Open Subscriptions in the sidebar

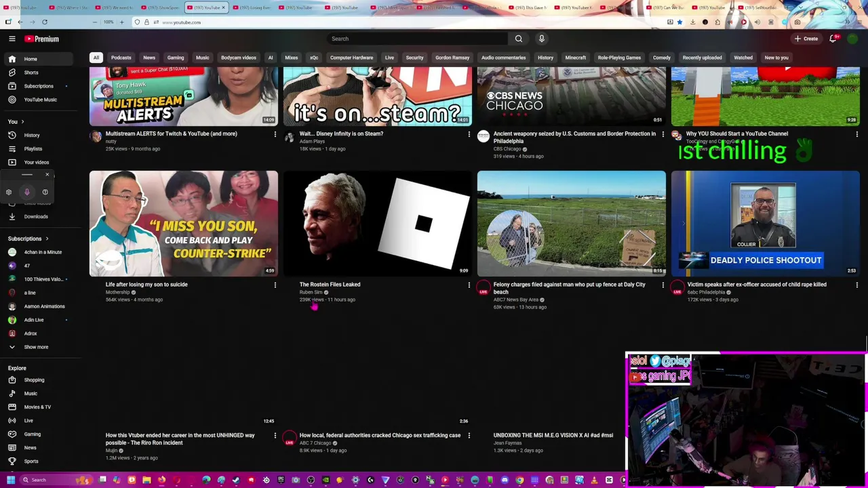coord(38,86)
